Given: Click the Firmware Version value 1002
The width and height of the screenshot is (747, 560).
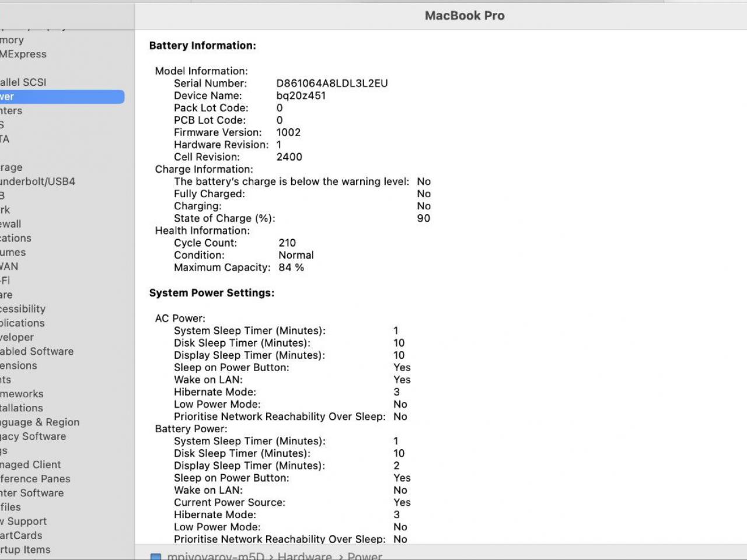Looking at the screenshot, I should [x=288, y=132].
